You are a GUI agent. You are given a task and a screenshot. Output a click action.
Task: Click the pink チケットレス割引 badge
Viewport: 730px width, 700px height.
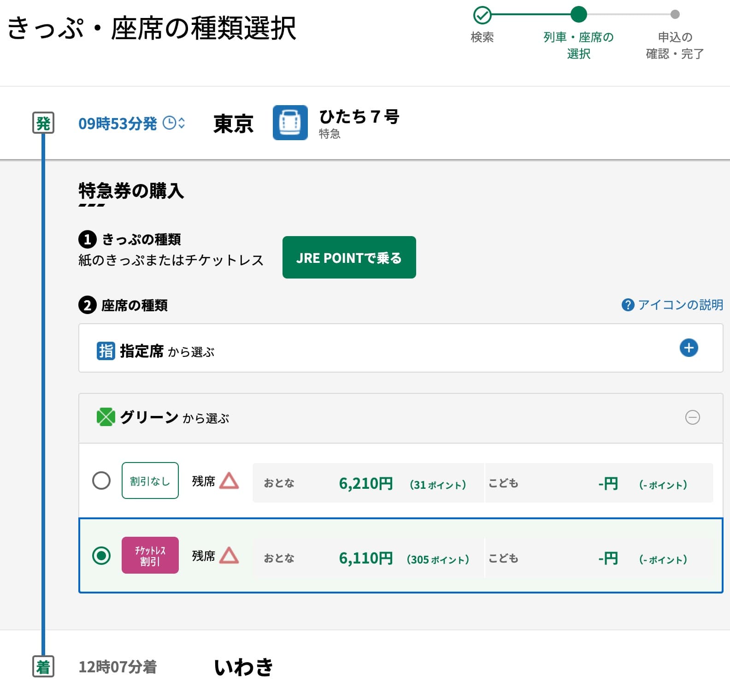pos(150,555)
